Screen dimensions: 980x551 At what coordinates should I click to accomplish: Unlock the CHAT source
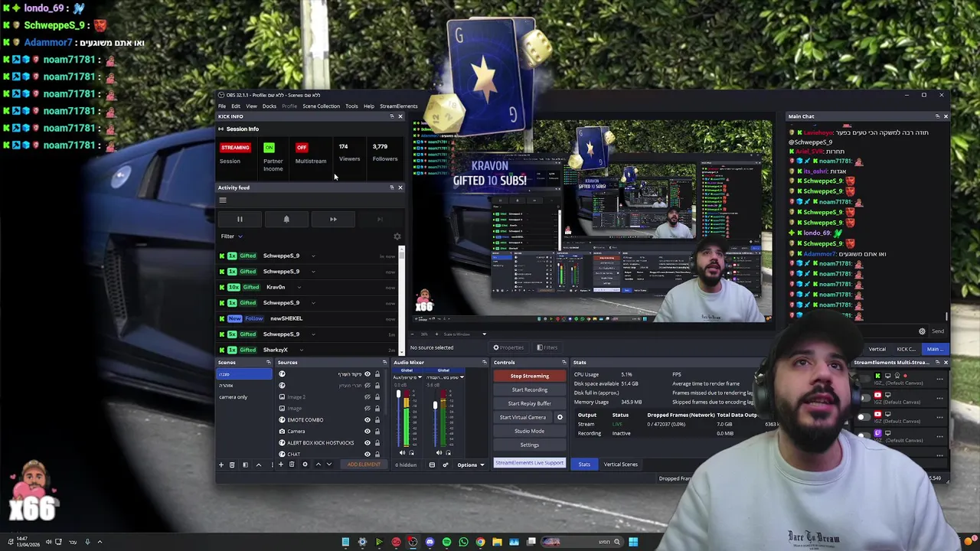tap(377, 455)
